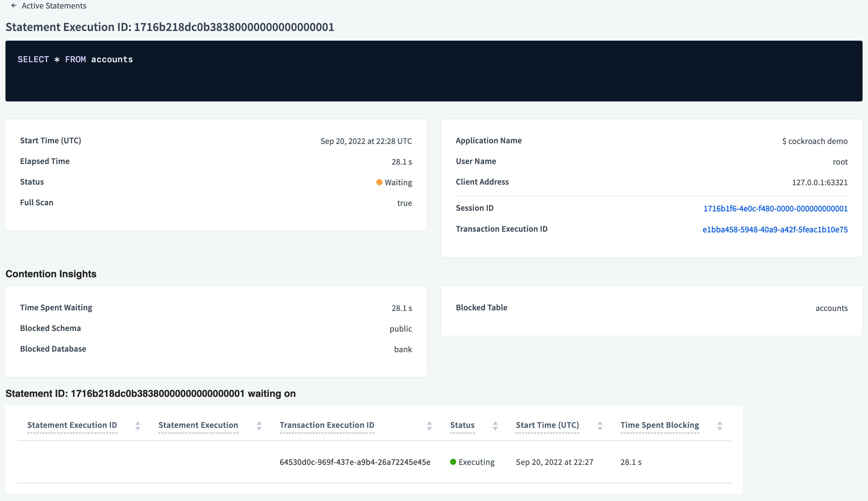The height and width of the screenshot is (501, 868).
Task: Click sort arrows beside Statement Execution column
Action: coord(259,425)
